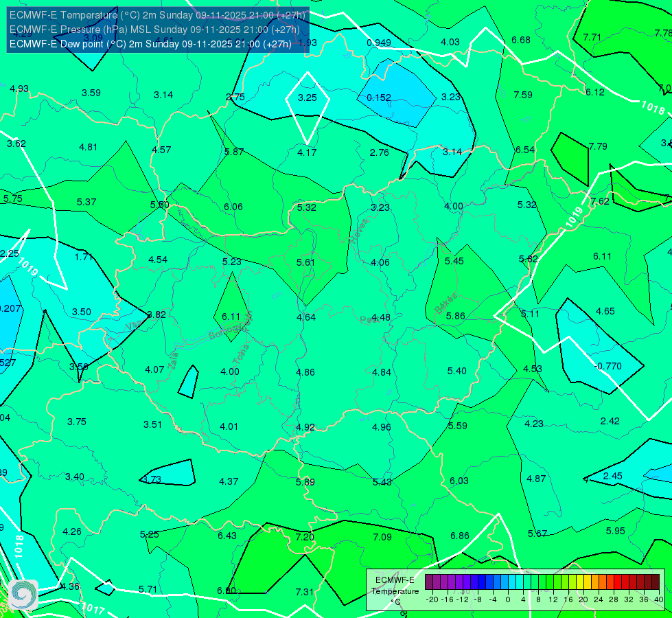Click the 1017 isobar pressure label

click(x=93, y=608)
